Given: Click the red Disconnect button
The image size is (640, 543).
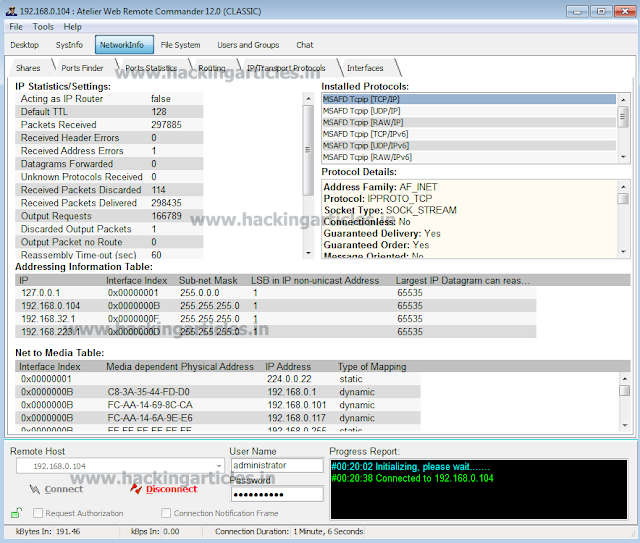Looking at the screenshot, I should [164, 489].
